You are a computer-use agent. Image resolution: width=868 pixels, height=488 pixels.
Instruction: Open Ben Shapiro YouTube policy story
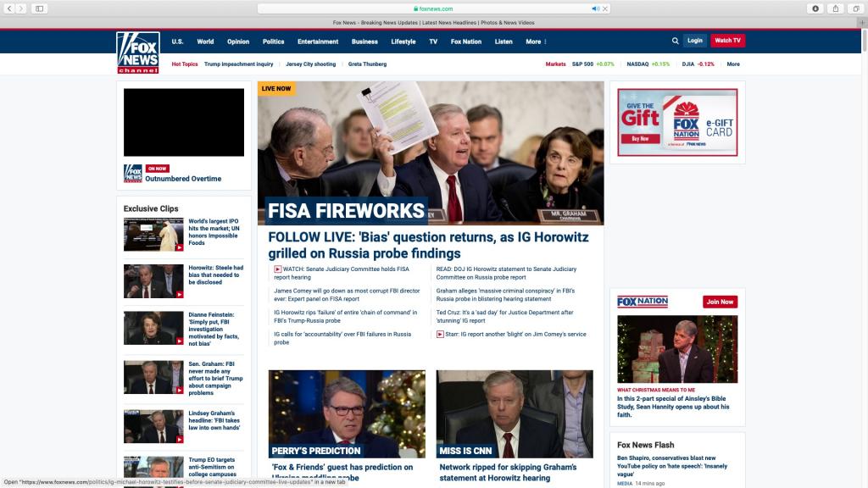click(672, 466)
